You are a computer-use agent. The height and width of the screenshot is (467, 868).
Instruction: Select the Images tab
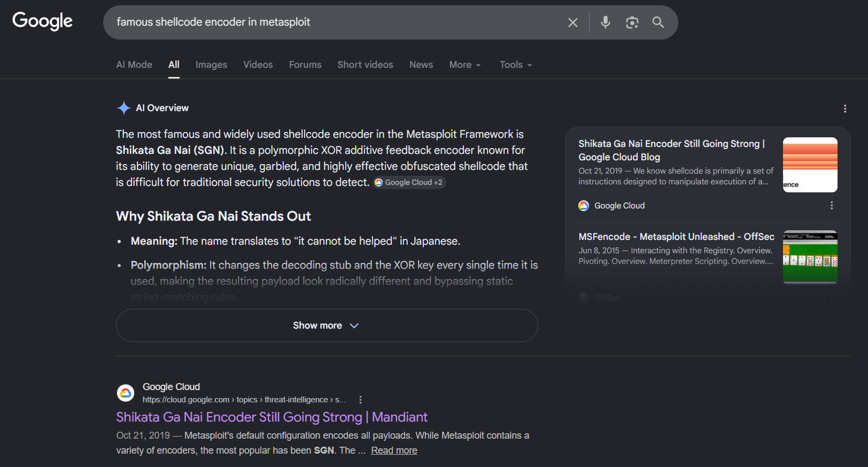(211, 65)
